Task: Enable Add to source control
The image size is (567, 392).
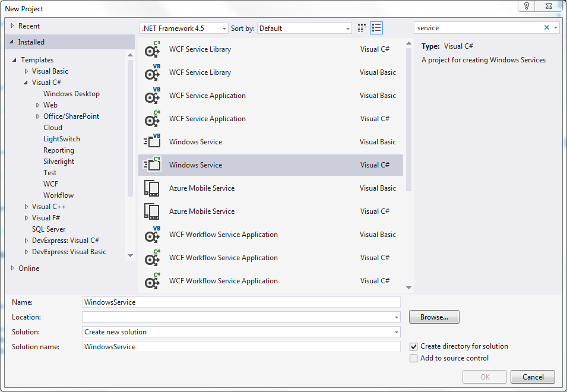Action: [413, 358]
